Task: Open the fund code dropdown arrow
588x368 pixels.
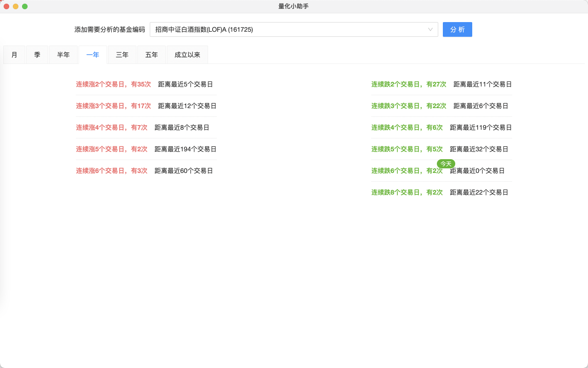Action: pyautogui.click(x=430, y=29)
